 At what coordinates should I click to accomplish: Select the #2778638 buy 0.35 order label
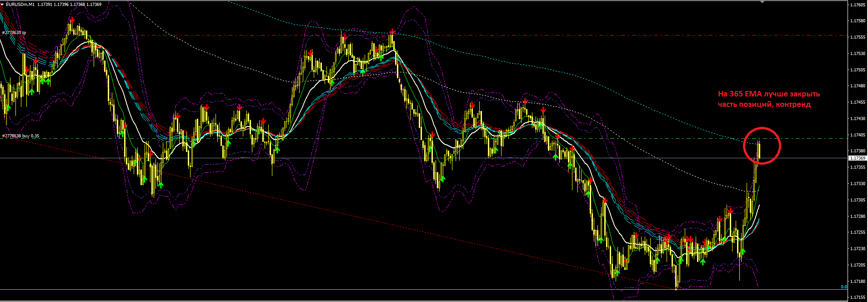pos(20,136)
